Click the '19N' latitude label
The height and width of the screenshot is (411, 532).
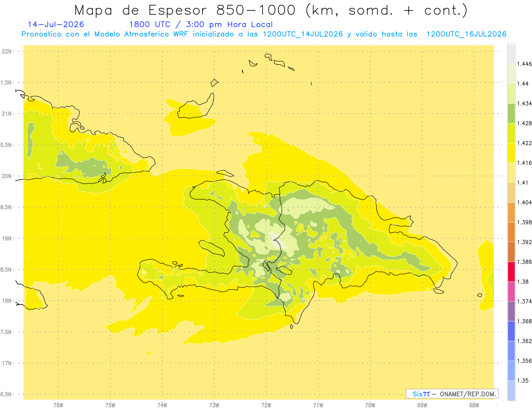(7, 239)
